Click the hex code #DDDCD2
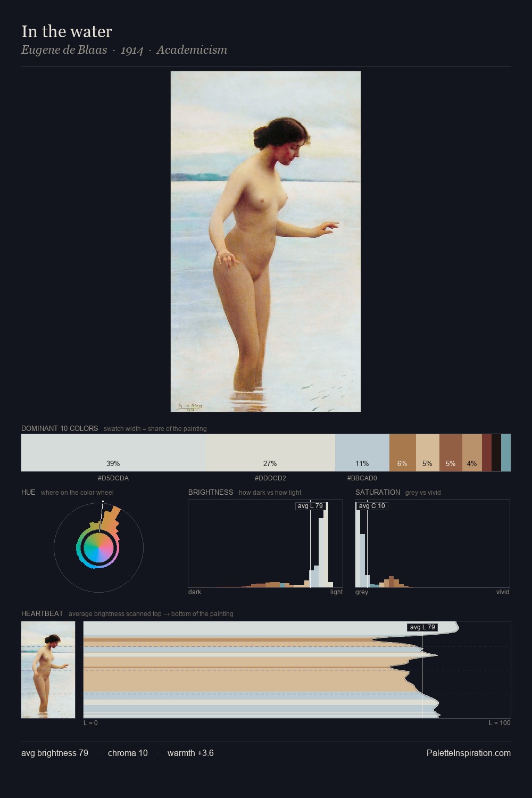532x798 pixels. pyautogui.click(x=270, y=478)
